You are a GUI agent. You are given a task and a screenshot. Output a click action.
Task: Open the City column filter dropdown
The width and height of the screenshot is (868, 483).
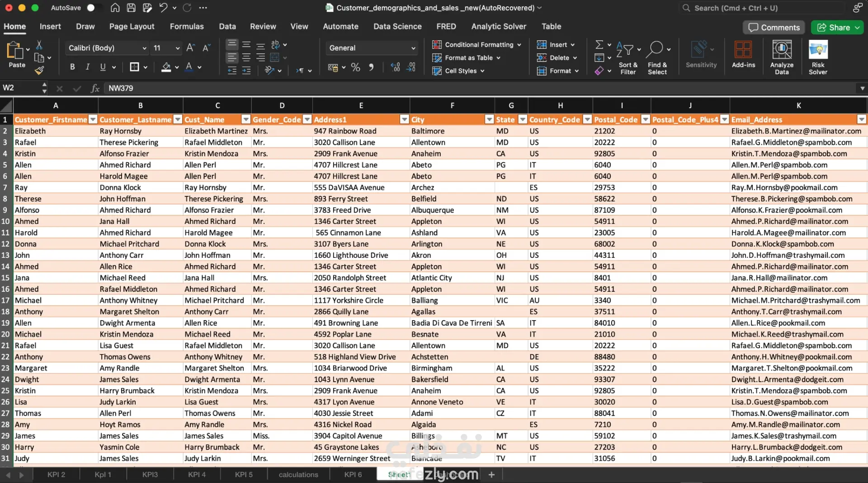[489, 119]
